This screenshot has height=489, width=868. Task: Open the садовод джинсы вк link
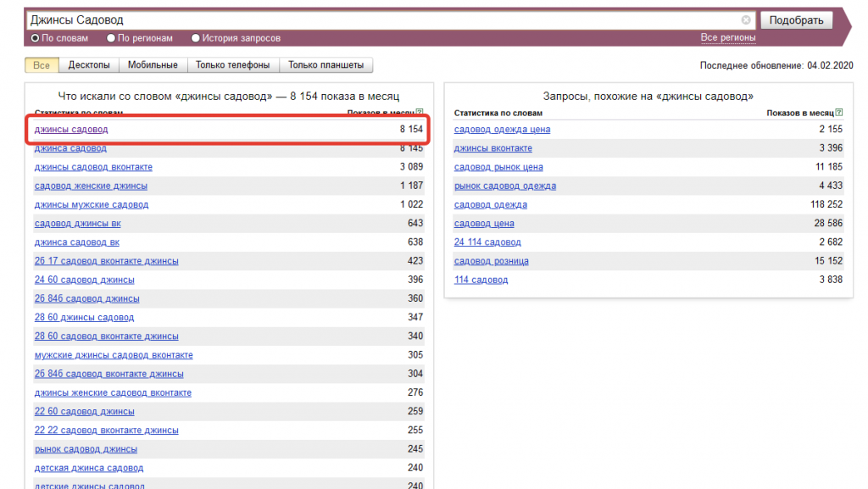point(77,223)
